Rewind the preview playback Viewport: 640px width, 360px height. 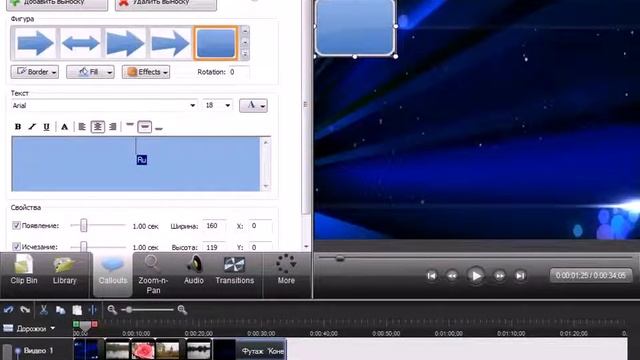pos(452,276)
